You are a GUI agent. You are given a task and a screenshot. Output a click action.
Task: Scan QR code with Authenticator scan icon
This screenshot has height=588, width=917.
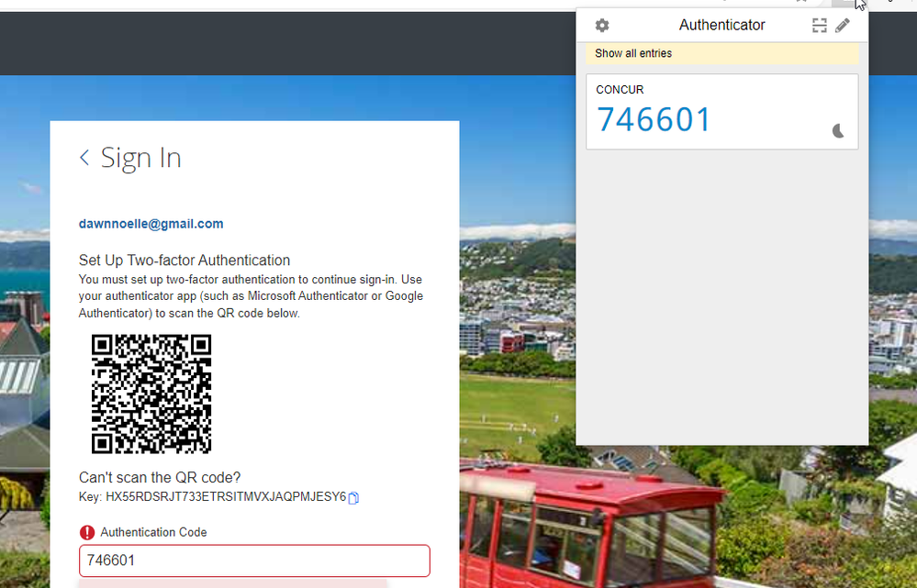click(820, 25)
